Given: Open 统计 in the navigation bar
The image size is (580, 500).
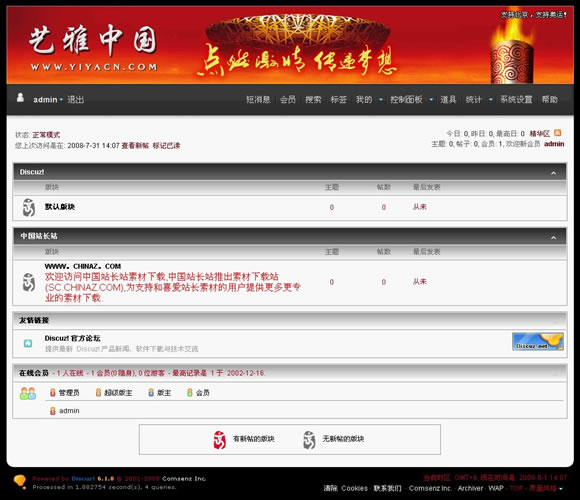Looking at the screenshot, I should 473,99.
